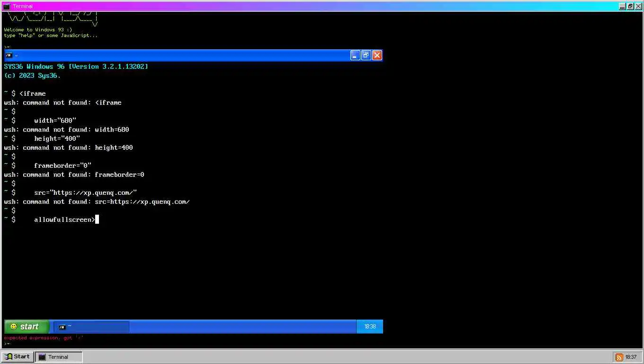Select the ~ terminal taskbar item in Windows 96
The height and width of the screenshot is (364, 644).
pos(91,327)
